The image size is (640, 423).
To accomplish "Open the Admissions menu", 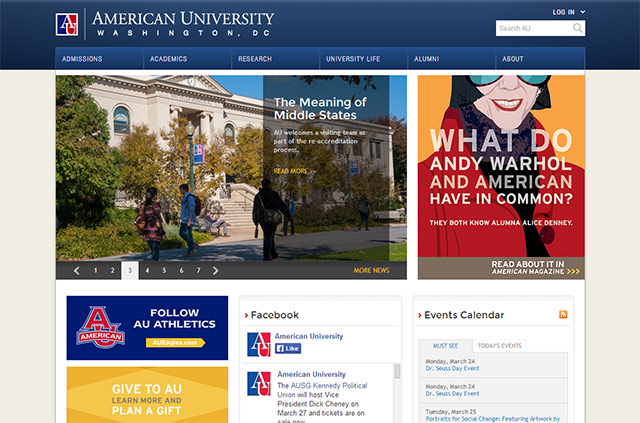I will point(99,58).
